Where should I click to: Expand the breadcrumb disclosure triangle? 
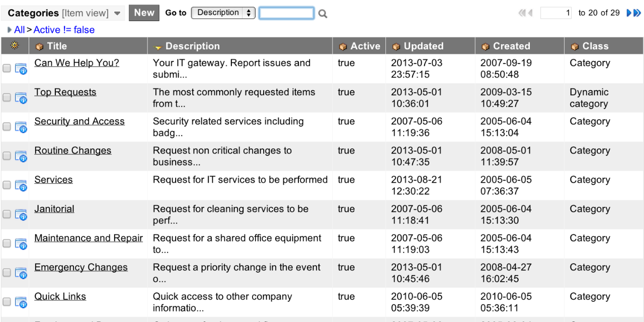pyautogui.click(x=9, y=30)
